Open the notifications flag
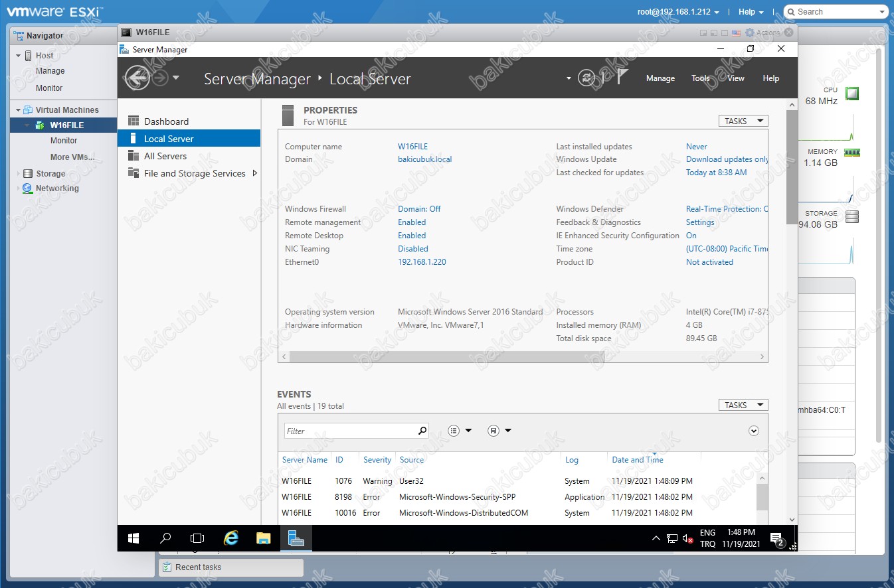This screenshot has height=588, width=894. coord(622,77)
